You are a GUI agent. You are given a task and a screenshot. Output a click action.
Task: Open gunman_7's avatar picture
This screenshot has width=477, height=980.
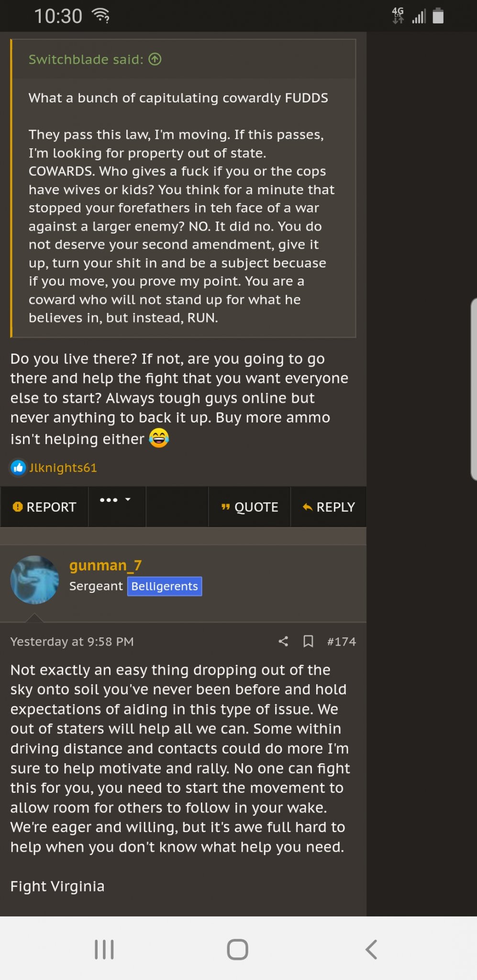coord(34,579)
